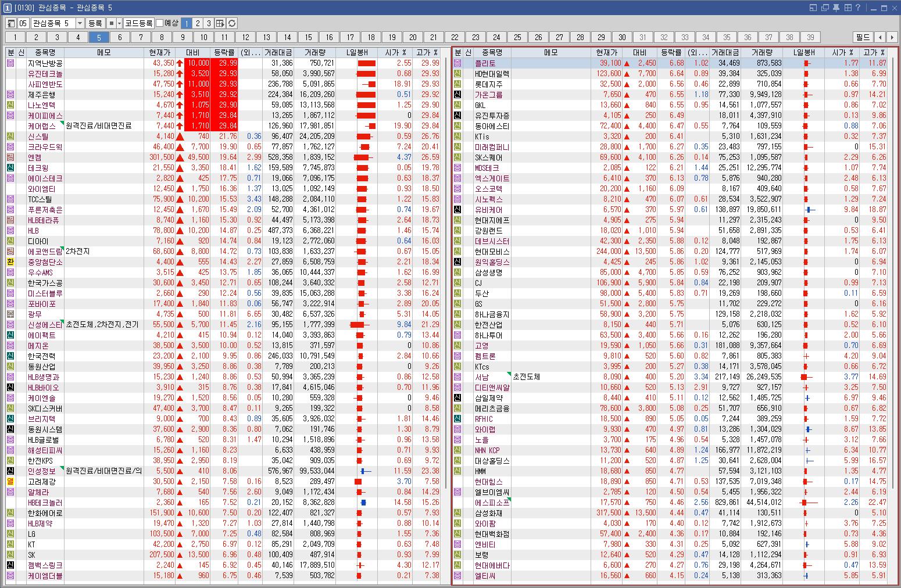The image size is (901, 588).
Task: Pin the window with the pushpin icon
Action: click(x=836, y=8)
